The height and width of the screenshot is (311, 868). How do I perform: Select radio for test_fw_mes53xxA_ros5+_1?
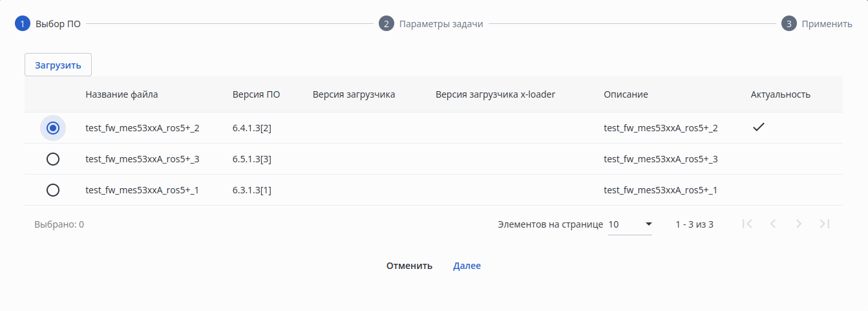[53, 190]
